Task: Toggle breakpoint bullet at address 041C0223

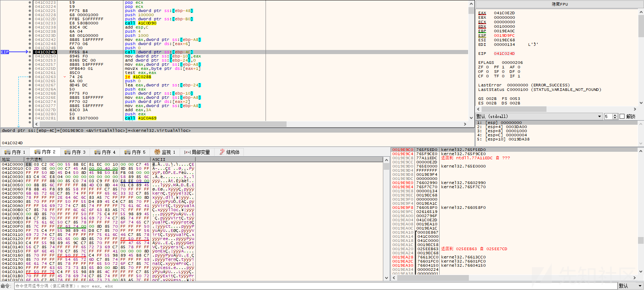Action: [30, 3]
